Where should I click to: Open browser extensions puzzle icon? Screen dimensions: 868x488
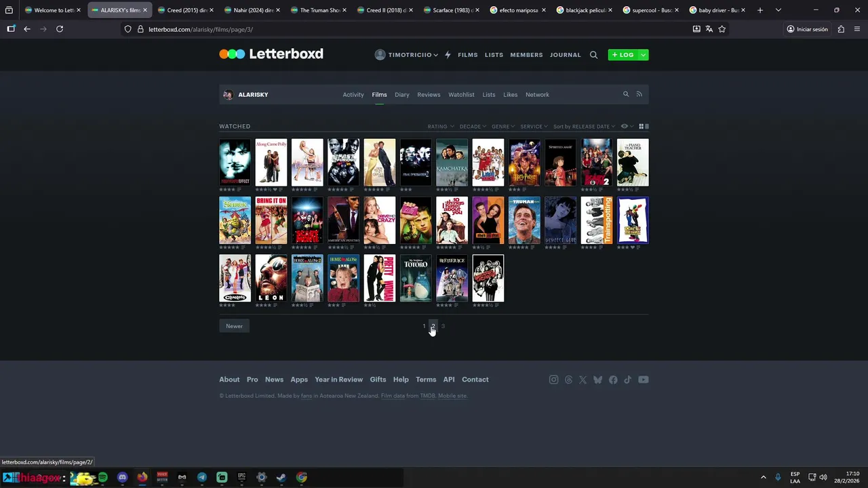tap(841, 29)
